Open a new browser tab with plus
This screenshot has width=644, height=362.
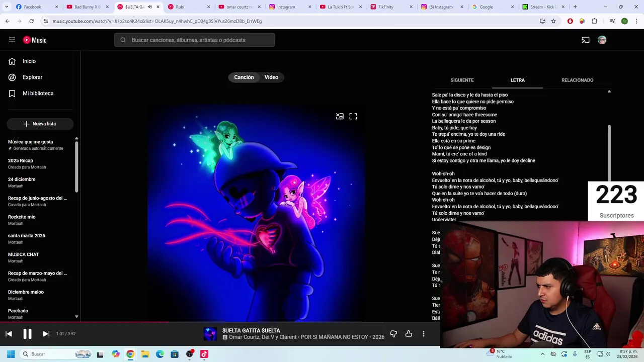(575, 7)
